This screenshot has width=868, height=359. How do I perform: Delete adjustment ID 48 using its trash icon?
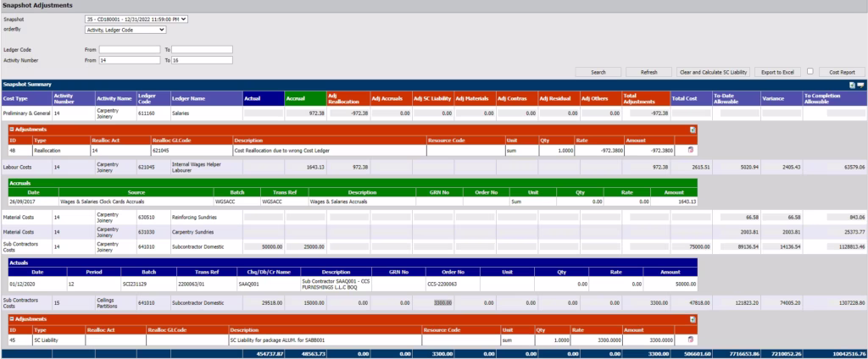click(x=690, y=150)
